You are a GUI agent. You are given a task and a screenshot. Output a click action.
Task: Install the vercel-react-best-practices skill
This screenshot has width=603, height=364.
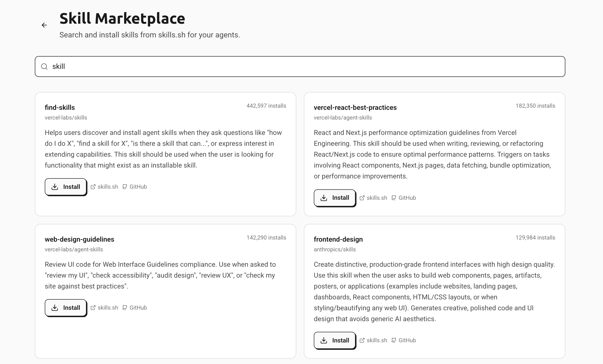tap(334, 198)
